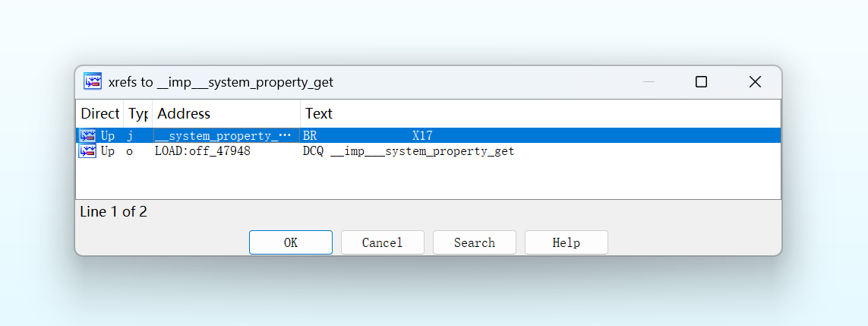Confirm selection with the OK button

(x=291, y=242)
